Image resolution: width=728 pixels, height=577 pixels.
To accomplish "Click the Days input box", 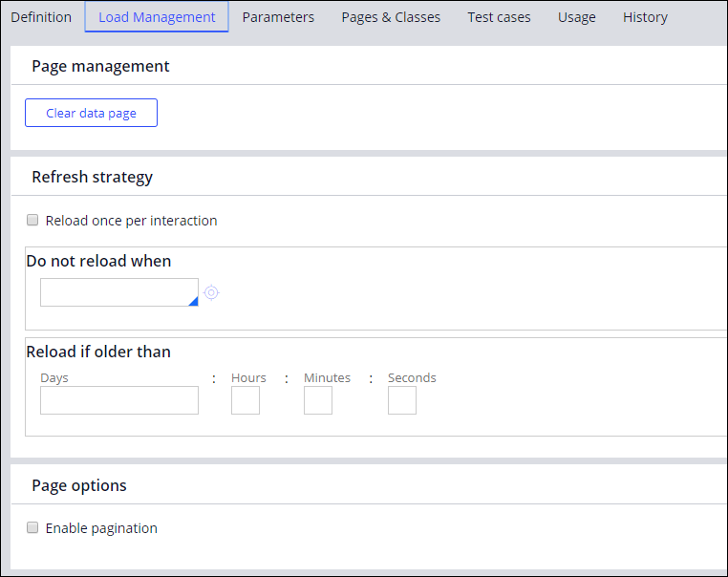I will [119, 400].
